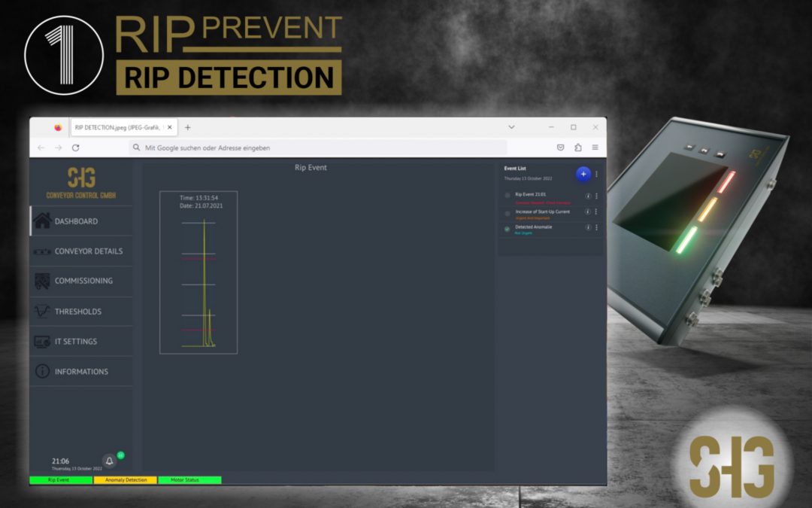Screen dimensions: 812x508
Task: Click the Time: 13:31:54 label in the chart
Action: tap(198, 197)
